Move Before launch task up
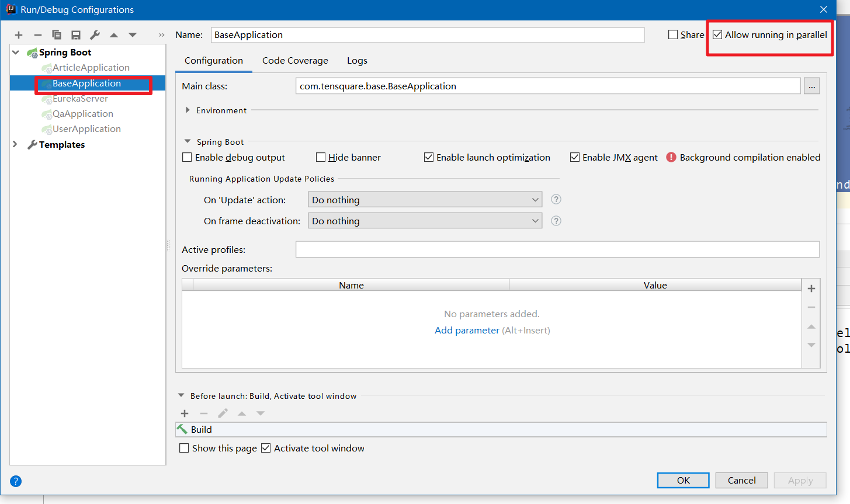850x504 pixels. (242, 413)
